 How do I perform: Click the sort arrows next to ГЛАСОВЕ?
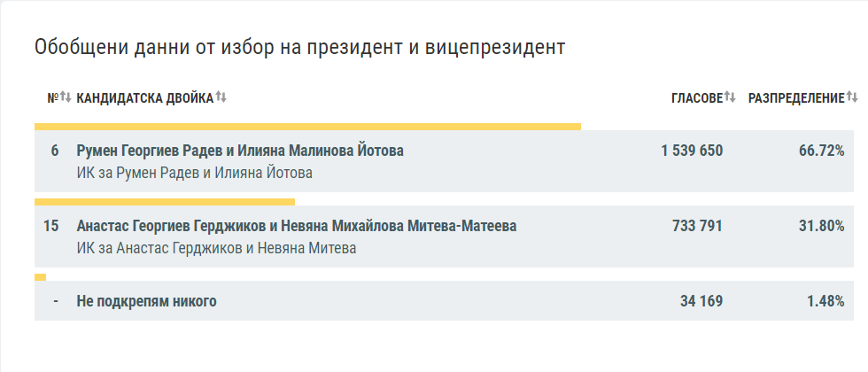pos(731,97)
